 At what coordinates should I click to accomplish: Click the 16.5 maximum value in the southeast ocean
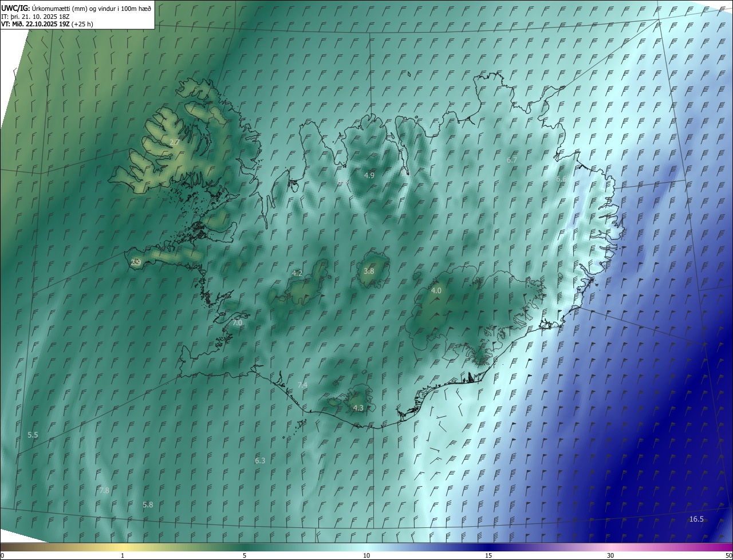tap(696, 519)
